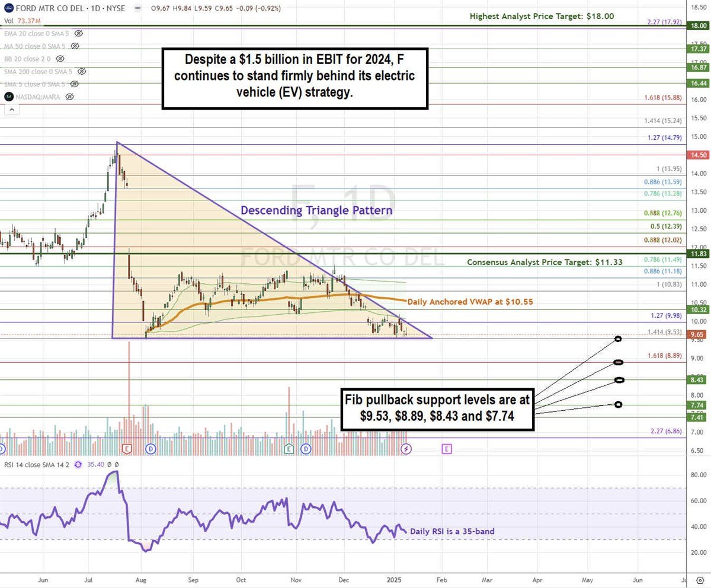Click the lightning bolt event marker on the timeline
This screenshot has height=588, width=711.
[x=405, y=449]
